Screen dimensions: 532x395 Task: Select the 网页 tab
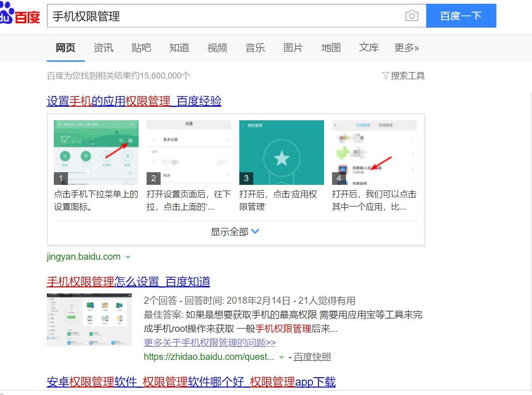tap(66, 48)
